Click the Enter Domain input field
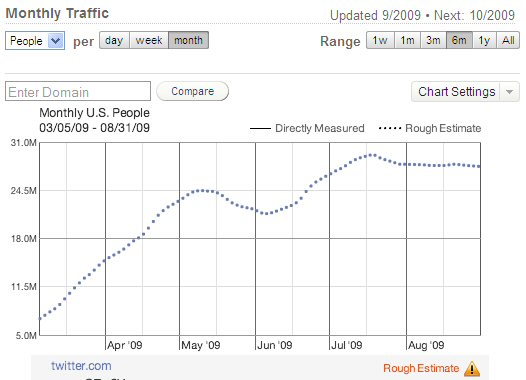Image resolution: width=526 pixels, height=380 pixels. [78, 91]
